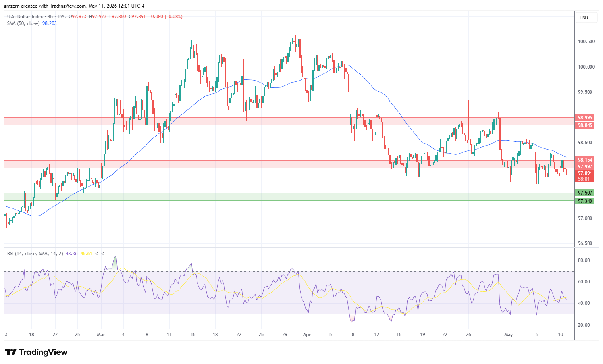Click the May label on time axis

coord(509,335)
